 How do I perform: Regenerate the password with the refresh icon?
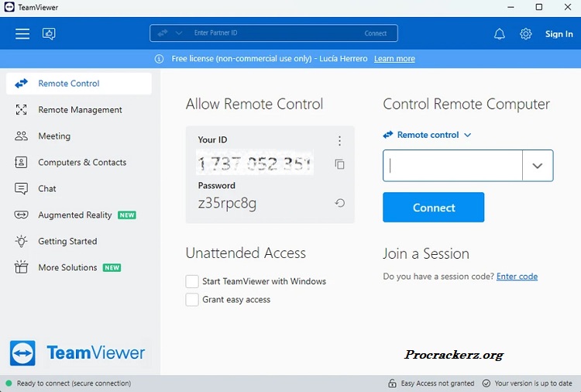point(339,203)
